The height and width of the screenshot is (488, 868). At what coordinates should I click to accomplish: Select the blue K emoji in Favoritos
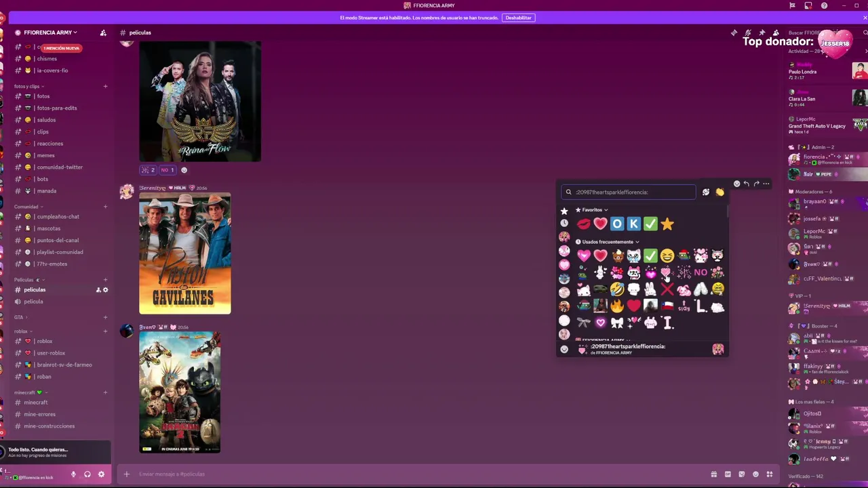coord(633,224)
